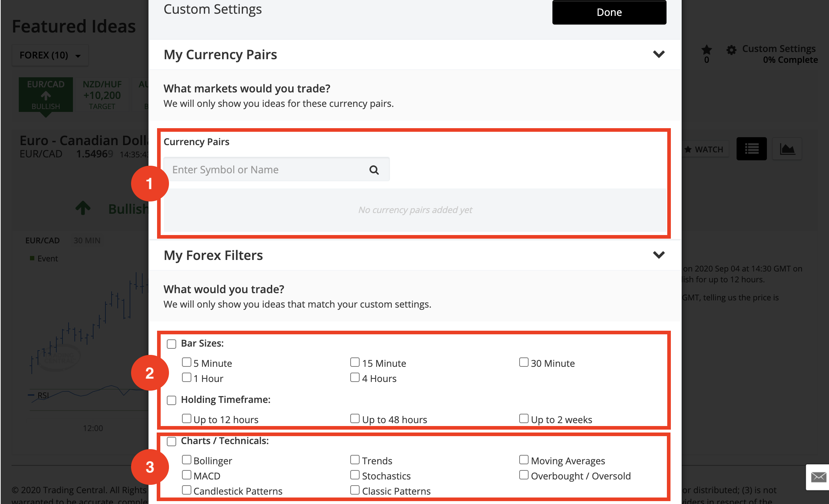Image resolution: width=829 pixels, height=504 pixels.
Task: Collapse the My Forex Filters section
Action: tap(659, 255)
